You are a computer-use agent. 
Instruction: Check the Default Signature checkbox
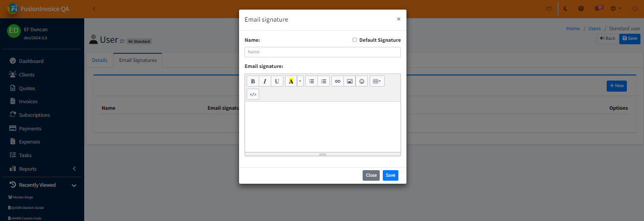(x=355, y=40)
